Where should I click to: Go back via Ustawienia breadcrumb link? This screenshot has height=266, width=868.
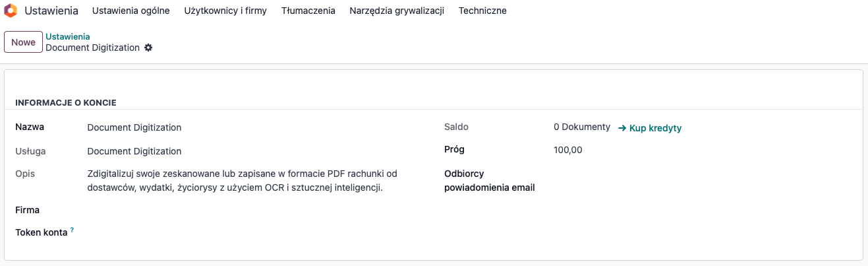tap(68, 36)
